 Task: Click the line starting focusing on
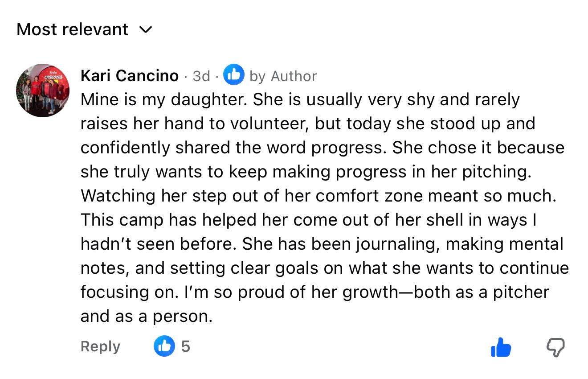315,292
